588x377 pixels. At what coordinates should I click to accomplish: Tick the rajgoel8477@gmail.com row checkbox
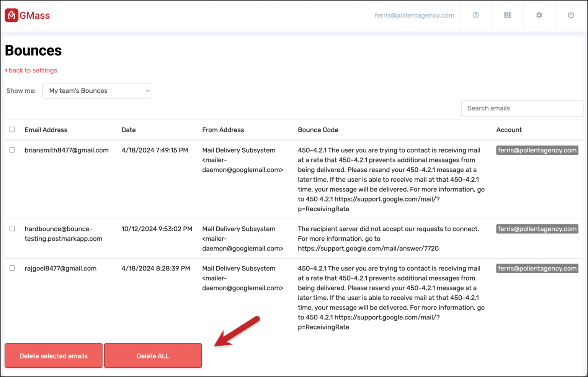pyautogui.click(x=12, y=268)
